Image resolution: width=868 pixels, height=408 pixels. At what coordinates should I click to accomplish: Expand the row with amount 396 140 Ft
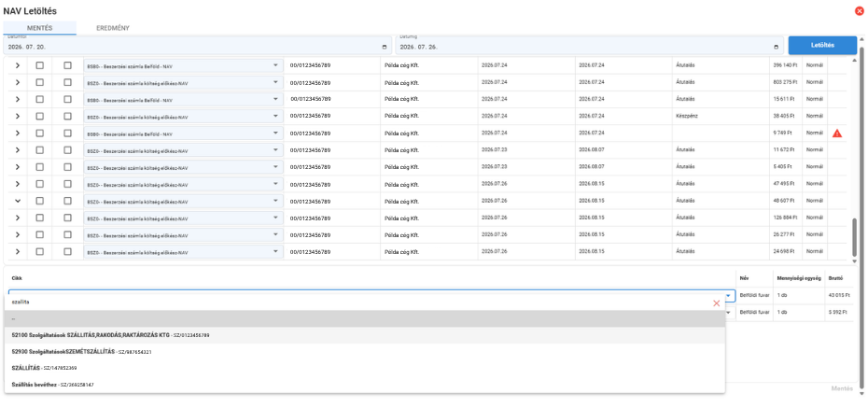[x=18, y=65]
